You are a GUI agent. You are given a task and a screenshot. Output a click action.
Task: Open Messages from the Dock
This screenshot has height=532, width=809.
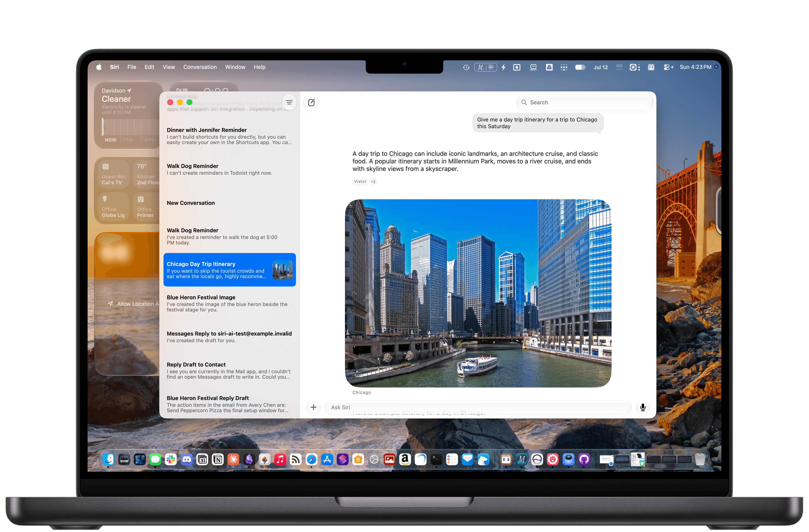click(x=155, y=460)
